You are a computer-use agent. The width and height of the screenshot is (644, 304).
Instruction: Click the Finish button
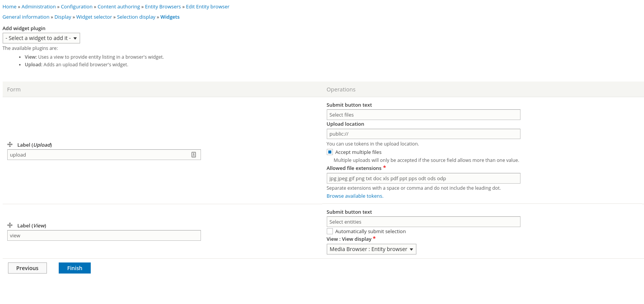click(75, 268)
